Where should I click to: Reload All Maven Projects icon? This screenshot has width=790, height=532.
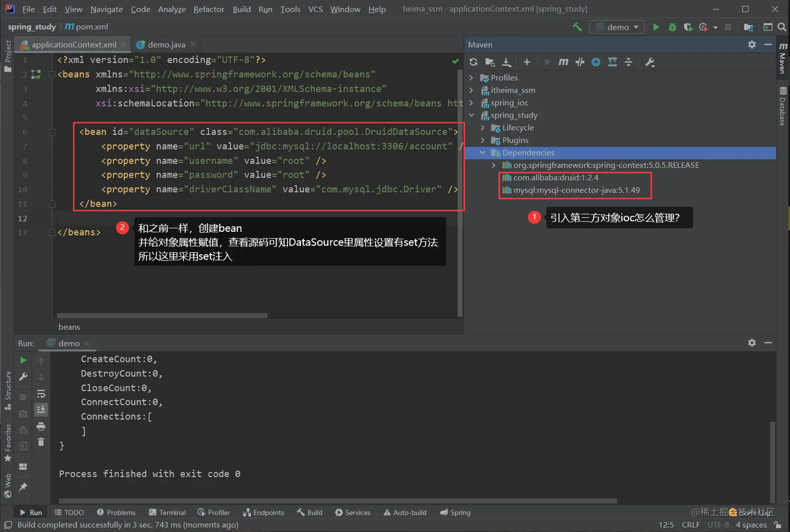pos(473,62)
